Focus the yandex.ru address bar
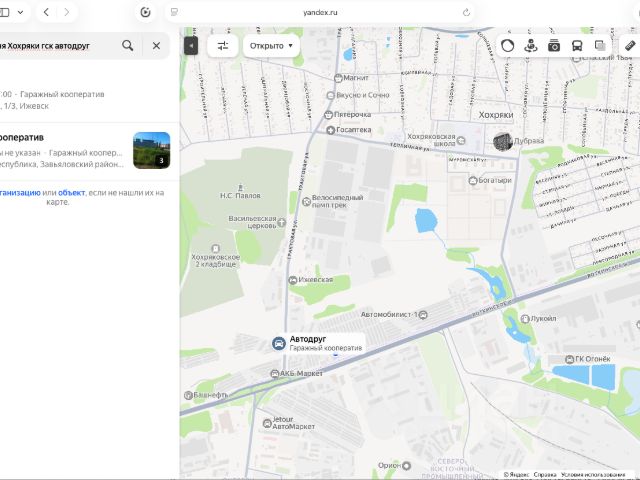The width and height of the screenshot is (640, 480). (x=320, y=12)
